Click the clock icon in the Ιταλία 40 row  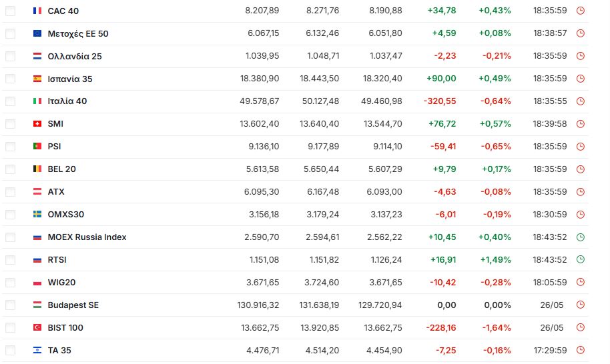click(x=580, y=101)
